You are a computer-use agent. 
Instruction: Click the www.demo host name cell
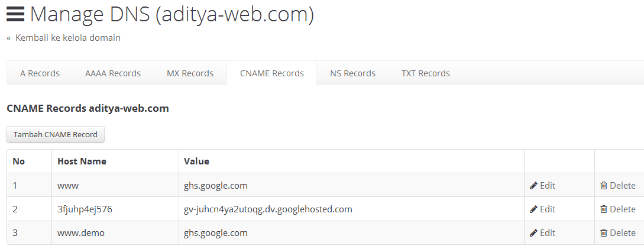(81, 233)
